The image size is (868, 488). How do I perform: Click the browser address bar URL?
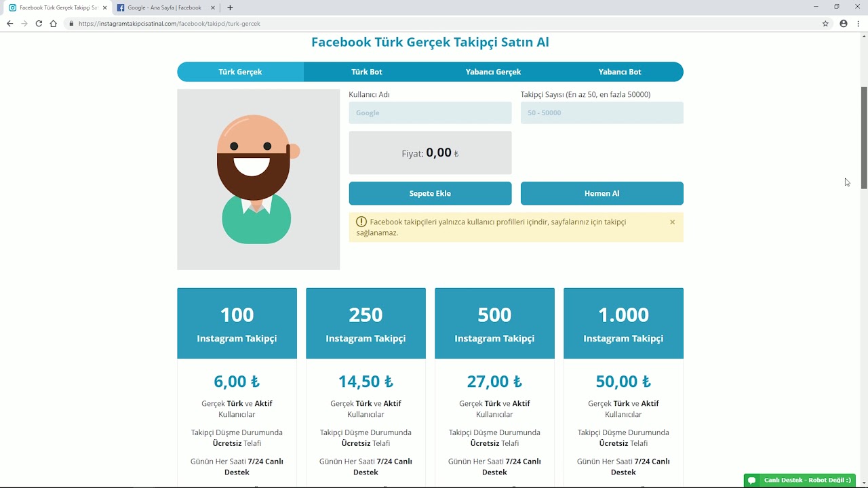pyautogui.click(x=170, y=24)
